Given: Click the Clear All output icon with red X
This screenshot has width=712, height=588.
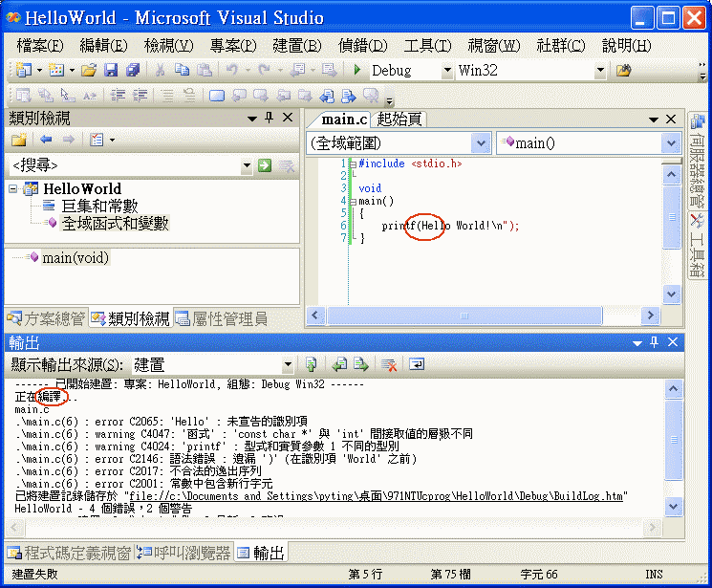Looking at the screenshot, I should (389, 364).
